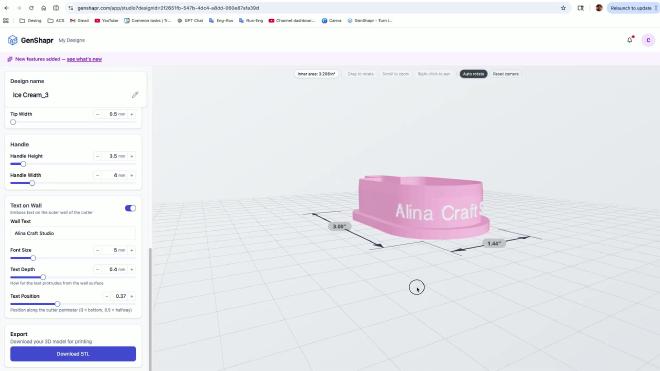660x371 pixels.
Task: Open browser side panel icon
Action: point(580,8)
